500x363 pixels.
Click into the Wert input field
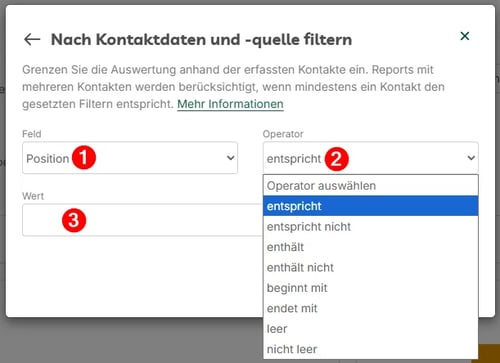click(x=143, y=220)
